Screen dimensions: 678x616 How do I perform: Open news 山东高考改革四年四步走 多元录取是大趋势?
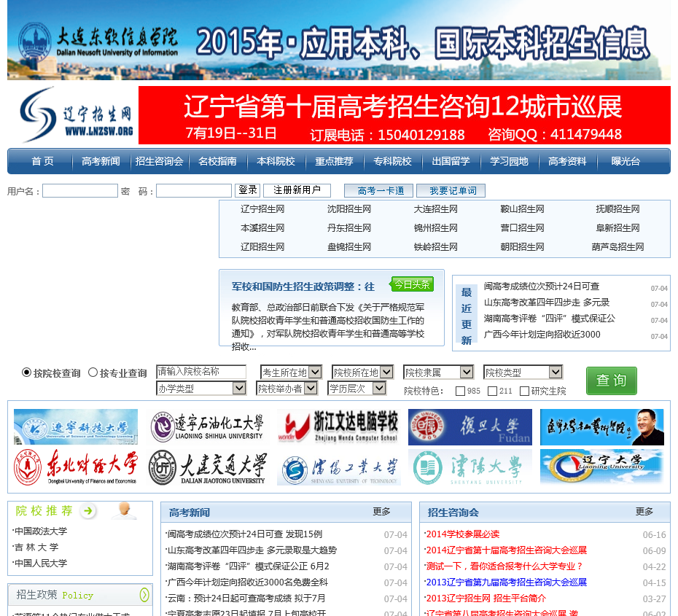[252, 550]
